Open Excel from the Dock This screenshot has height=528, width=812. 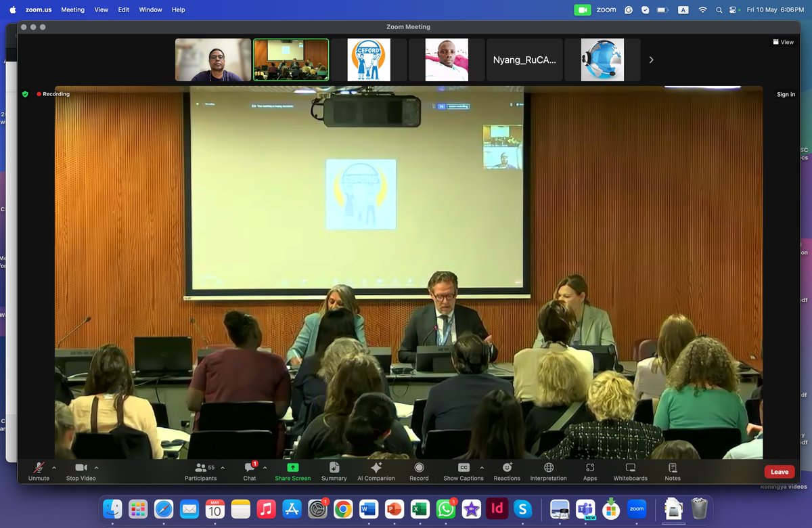point(420,509)
